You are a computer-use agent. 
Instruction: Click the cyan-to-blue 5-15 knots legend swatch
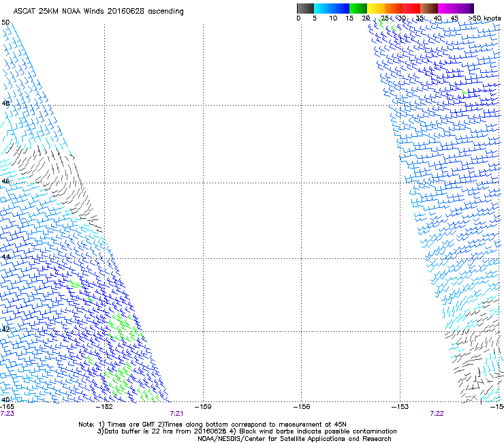332,8
